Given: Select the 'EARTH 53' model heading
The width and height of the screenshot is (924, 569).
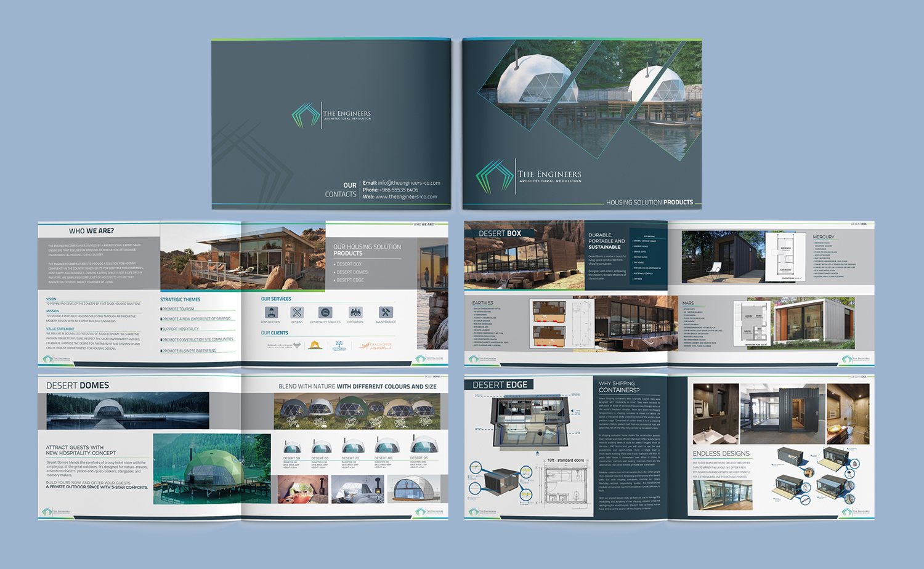Looking at the screenshot, I should coord(483,303).
